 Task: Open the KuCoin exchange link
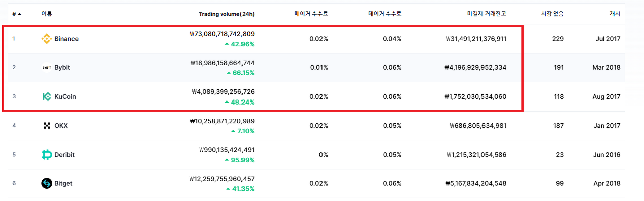tap(65, 96)
